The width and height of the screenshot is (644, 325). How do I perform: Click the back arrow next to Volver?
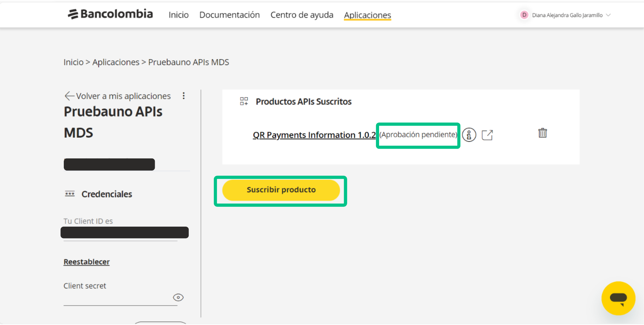69,96
